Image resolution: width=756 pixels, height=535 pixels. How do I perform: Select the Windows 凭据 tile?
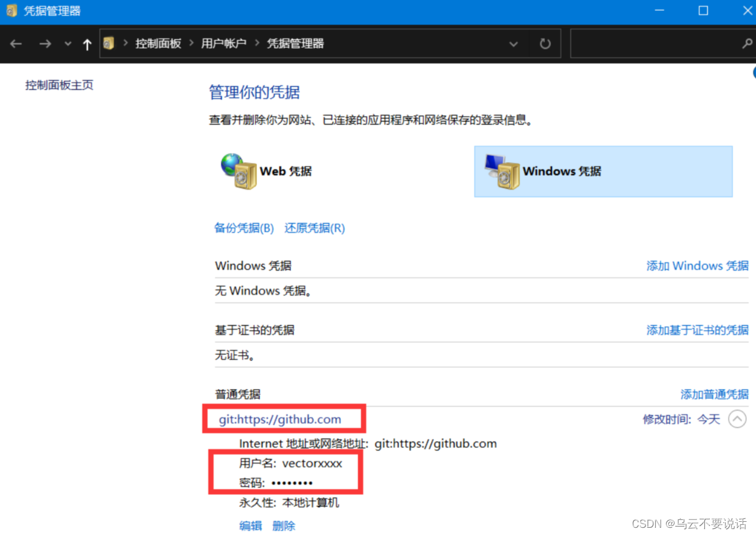point(603,171)
